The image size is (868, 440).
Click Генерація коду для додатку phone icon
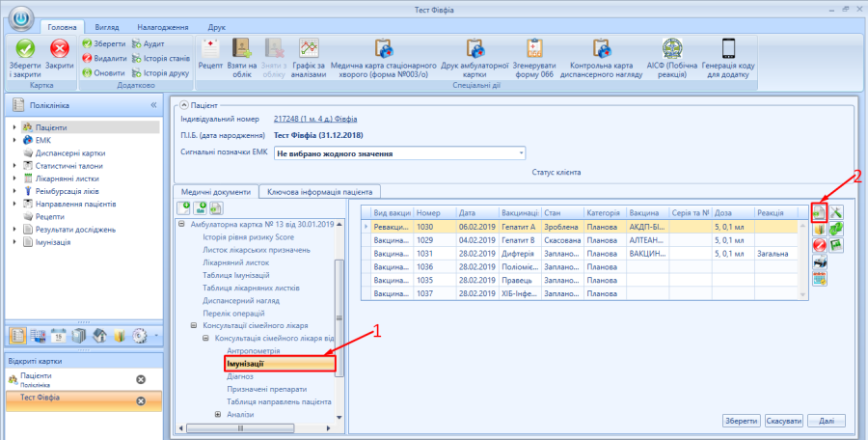pyautogui.click(x=728, y=49)
